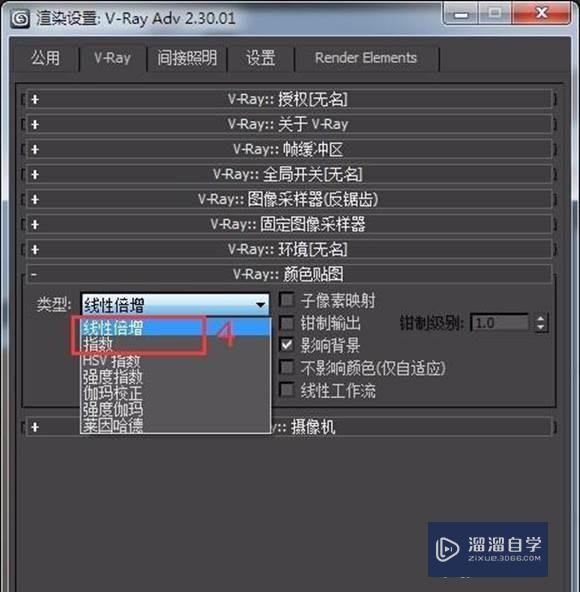Open the 间接照明 tab
The width and height of the screenshot is (580, 592).
(x=187, y=58)
